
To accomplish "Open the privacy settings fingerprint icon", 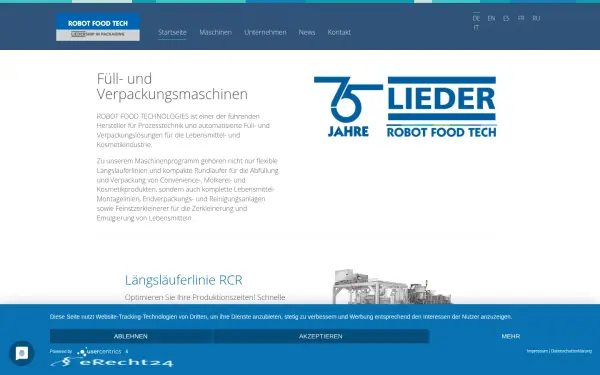I will [22, 353].
